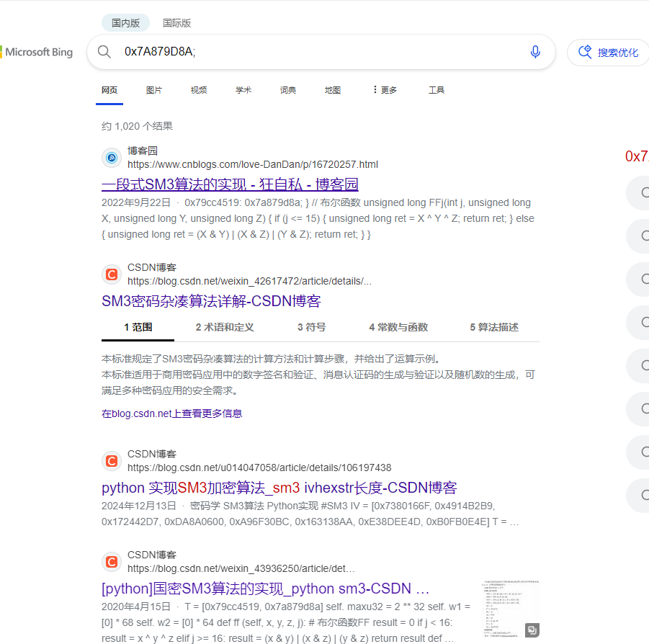Expand the 更多 menu
This screenshot has width=649, height=644.
click(385, 90)
